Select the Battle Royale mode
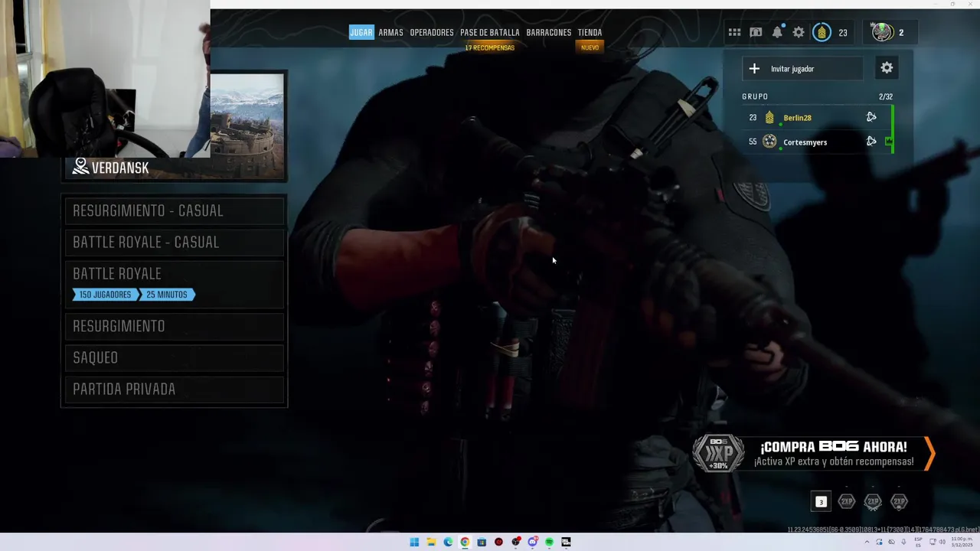This screenshot has width=980, height=551. (x=175, y=284)
